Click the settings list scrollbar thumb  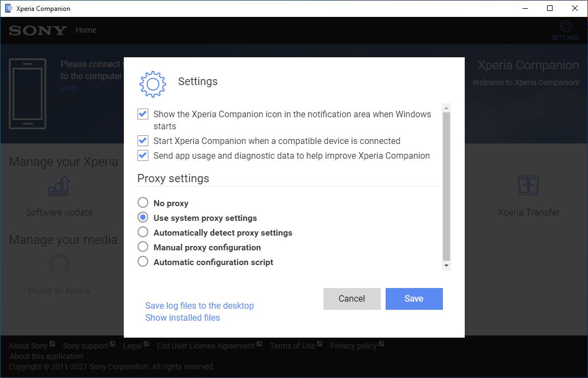tap(446, 187)
